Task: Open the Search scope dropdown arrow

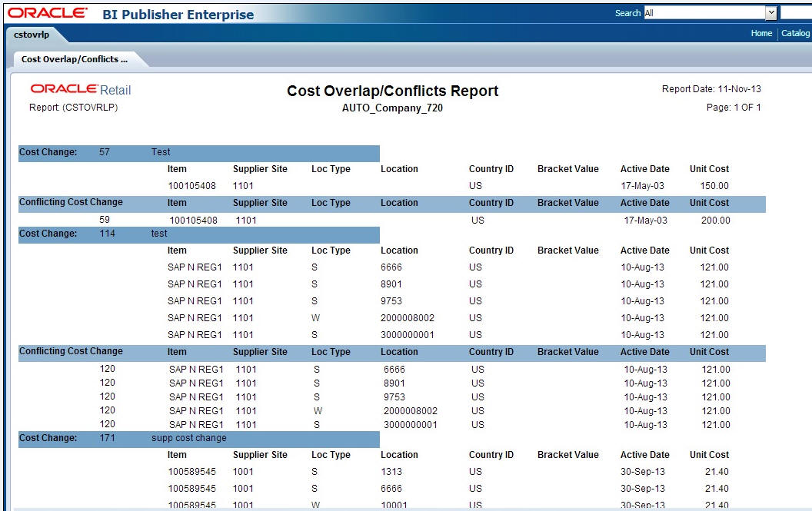Action: click(770, 13)
